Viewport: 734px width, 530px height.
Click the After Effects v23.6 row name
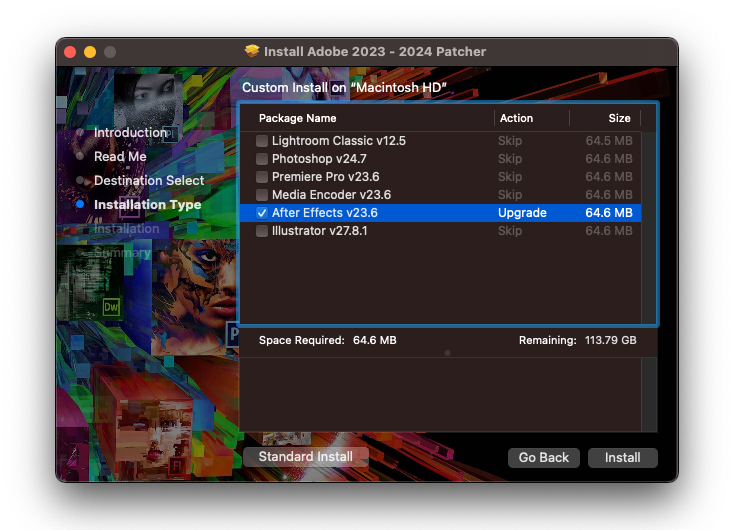[324, 213]
